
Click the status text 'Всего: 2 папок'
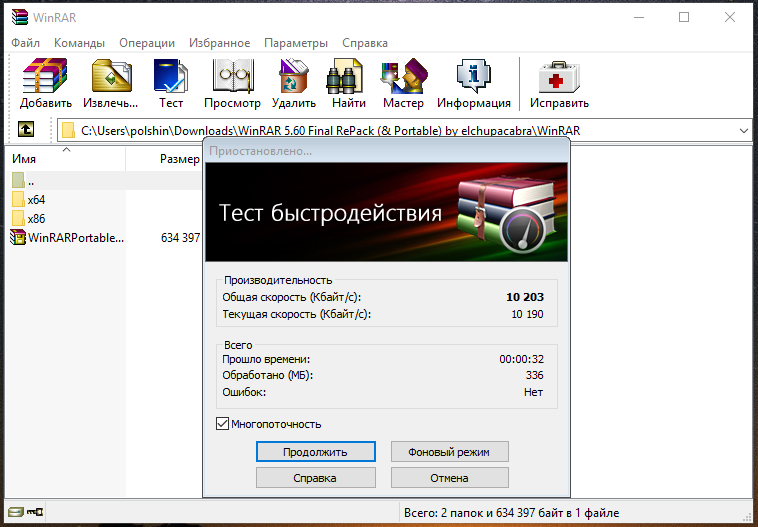pyautogui.click(x=511, y=512)
